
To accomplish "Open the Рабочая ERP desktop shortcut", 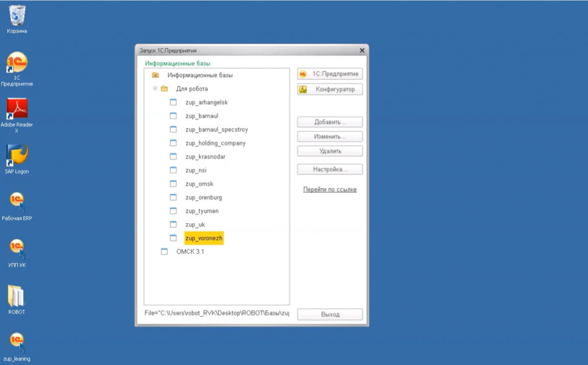I will coord(17,206).
